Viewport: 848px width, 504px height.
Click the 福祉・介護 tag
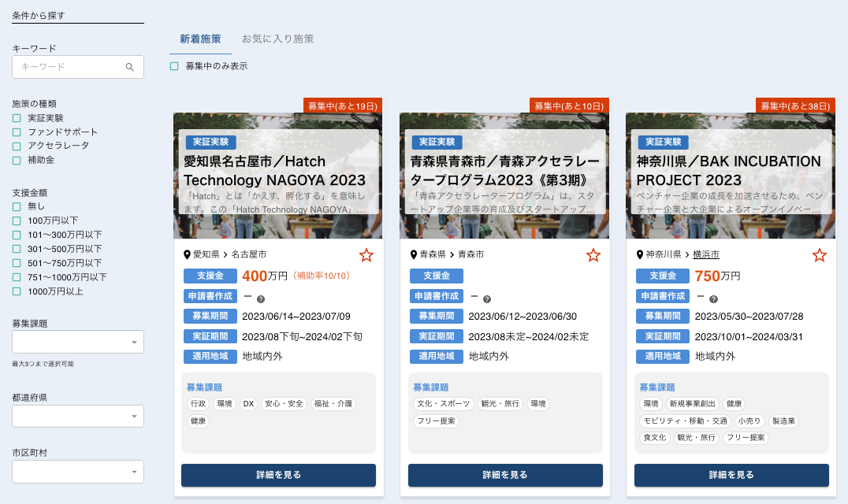click(x=333, y=403)
